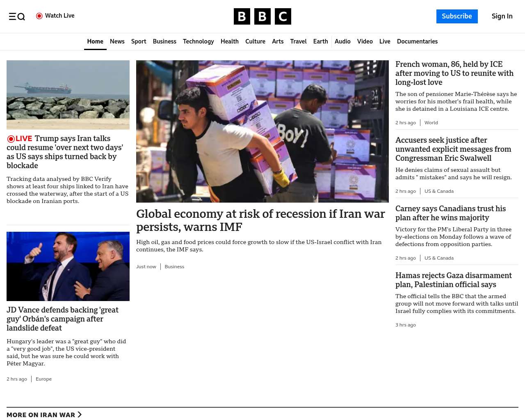
Task: Open the French woman held by ICE story
Action: click(454, 73)
